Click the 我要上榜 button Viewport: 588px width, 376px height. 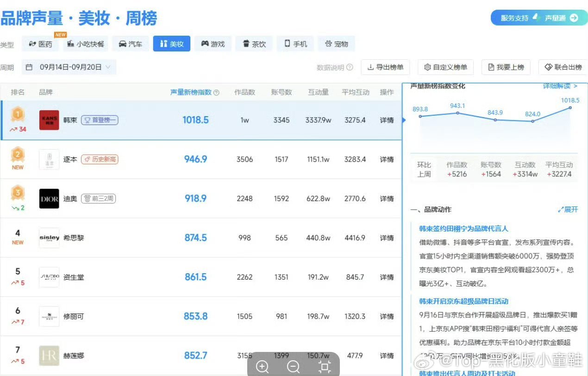pos(506,67)
